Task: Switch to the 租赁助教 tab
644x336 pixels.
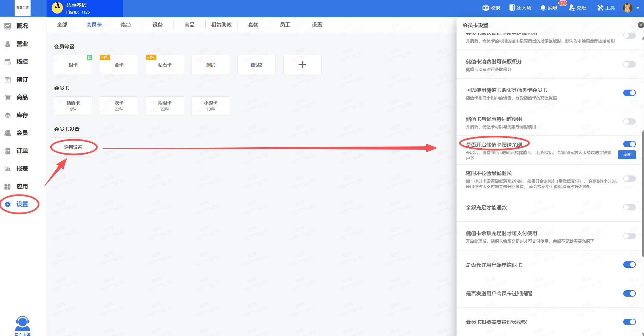Action: tap(221, 25)
